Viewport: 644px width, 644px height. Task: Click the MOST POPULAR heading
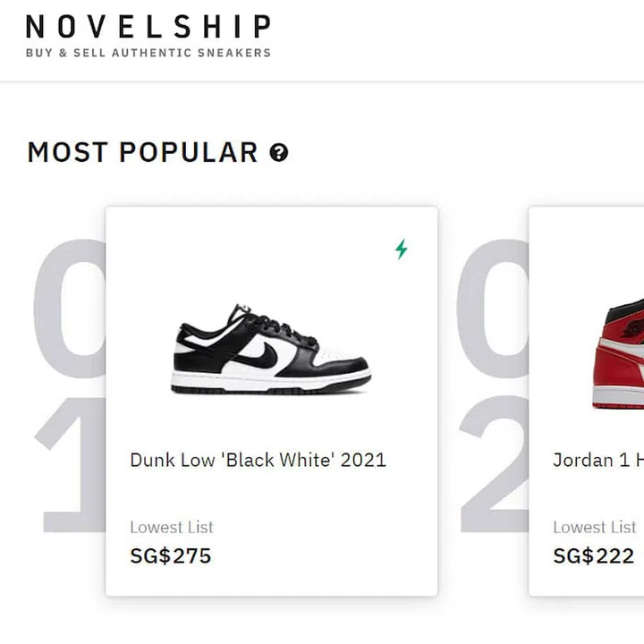(x=142, y=153)
